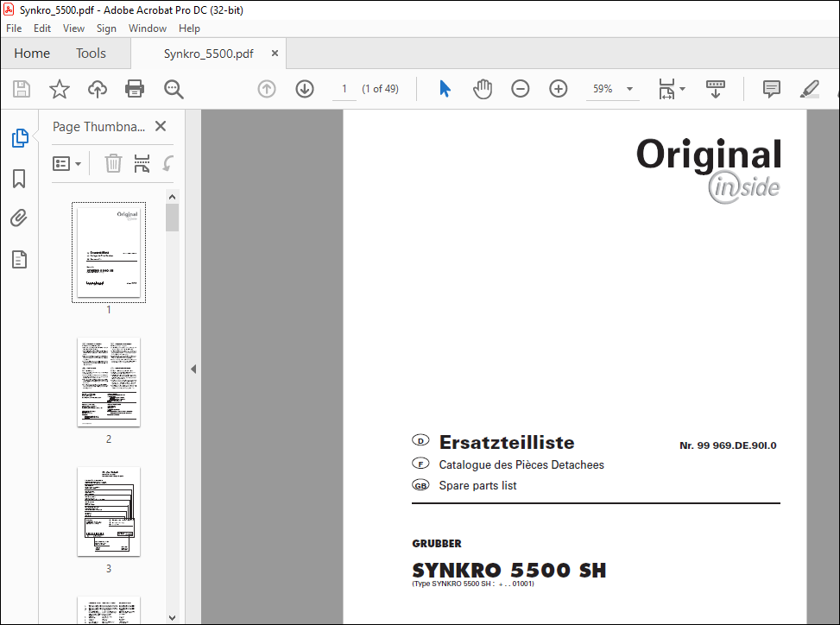840x625 pixels.
Task: Expand the page fit options arrow
Action: click(683, 89)
